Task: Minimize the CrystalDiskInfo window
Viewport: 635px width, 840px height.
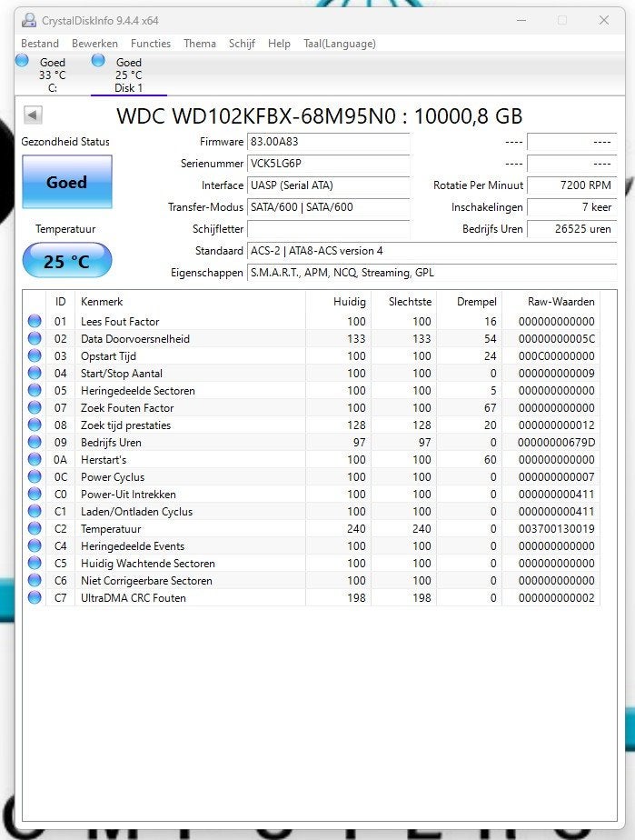Action: click(521, 20)
